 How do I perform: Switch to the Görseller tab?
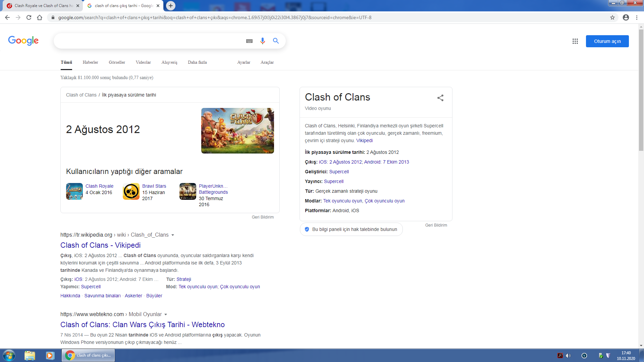117,62
